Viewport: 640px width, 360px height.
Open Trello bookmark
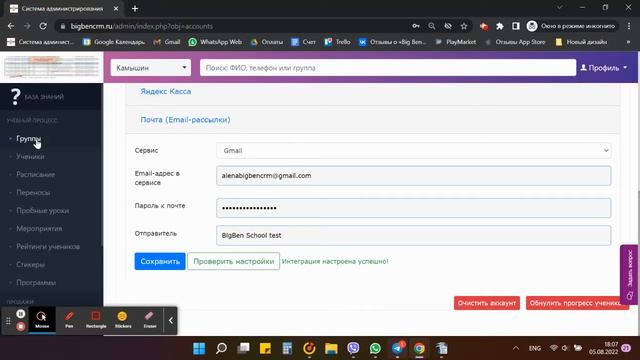tap(337, 42)
